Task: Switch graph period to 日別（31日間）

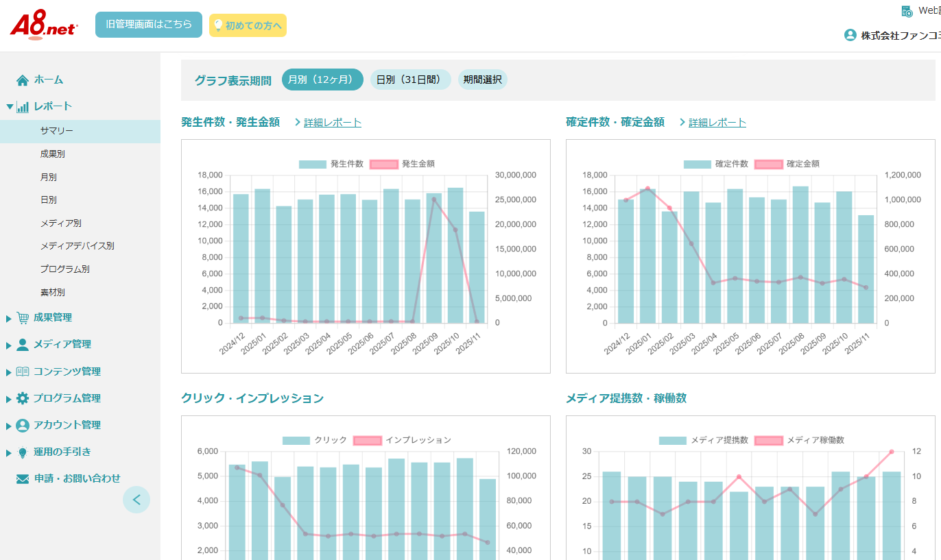Action: (410, 80)
